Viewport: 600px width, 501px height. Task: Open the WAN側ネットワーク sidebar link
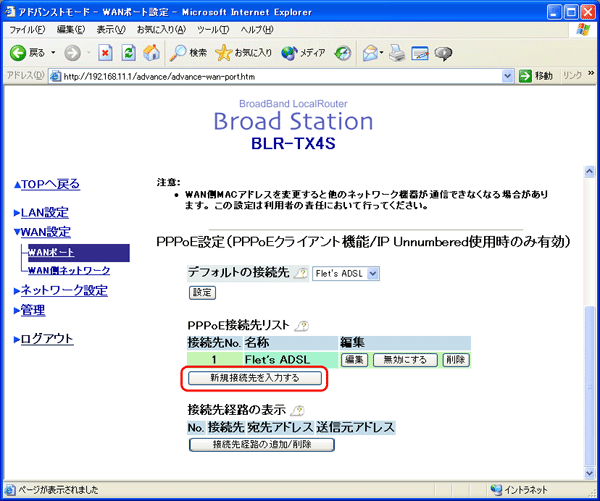click(69, 271)
